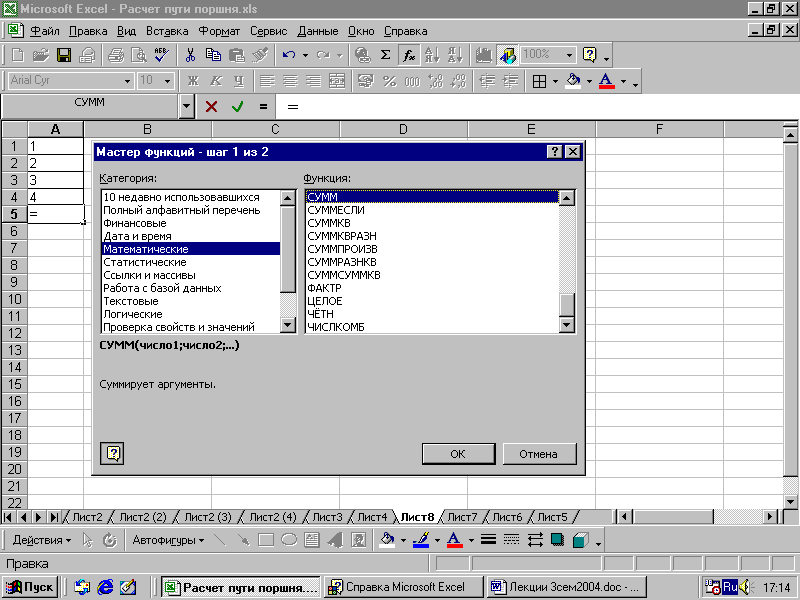The height and width of the screenshot is (600, 800).
Task: Apply underline with the Ч icon
Action: click(239, 81)
